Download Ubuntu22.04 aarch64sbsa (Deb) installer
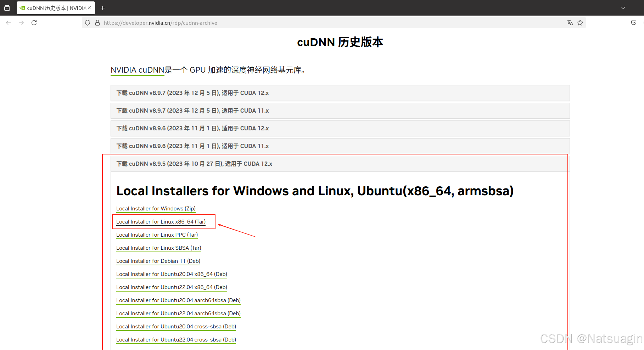This screenshot has height=350, width=644. [x=178, y=314]
